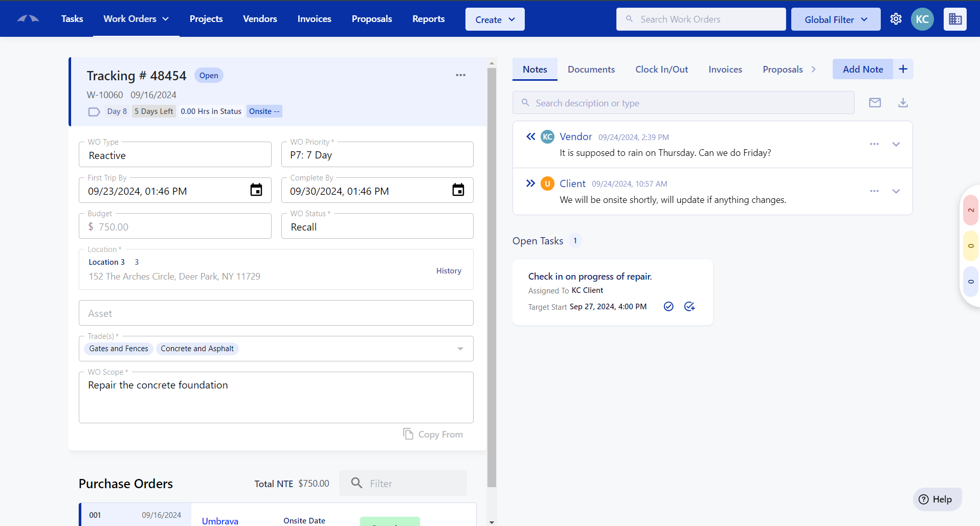Go to the Vendors menu
Viewport: 980px width, 526px height.
click(260, 19)
